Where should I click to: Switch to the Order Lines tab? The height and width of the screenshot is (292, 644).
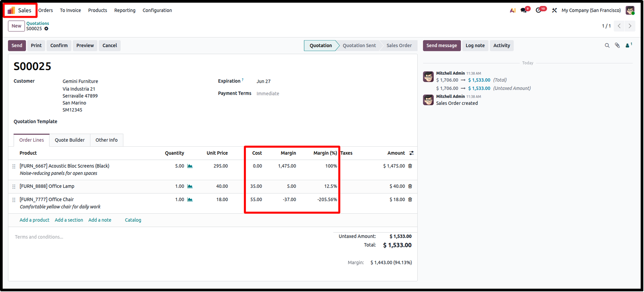pyautogui.click(x=32, y=140)
